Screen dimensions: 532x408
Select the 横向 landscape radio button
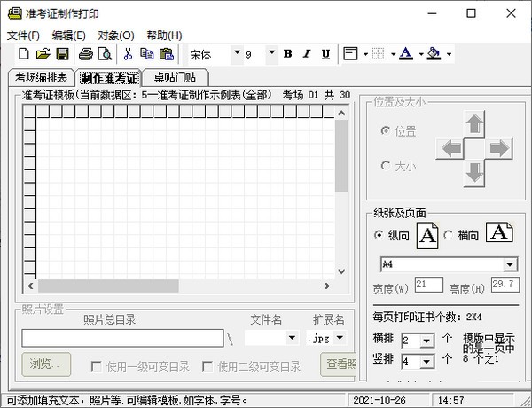[x=449, y=235]
